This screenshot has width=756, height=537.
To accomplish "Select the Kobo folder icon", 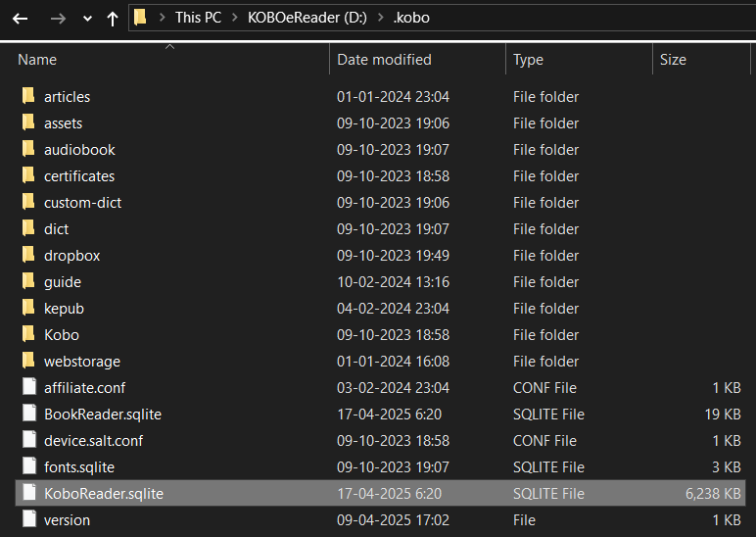I will pos(28,334).
